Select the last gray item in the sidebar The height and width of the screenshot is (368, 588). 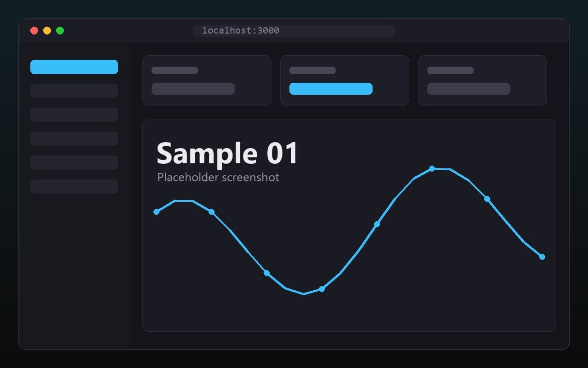click(74, 186)
